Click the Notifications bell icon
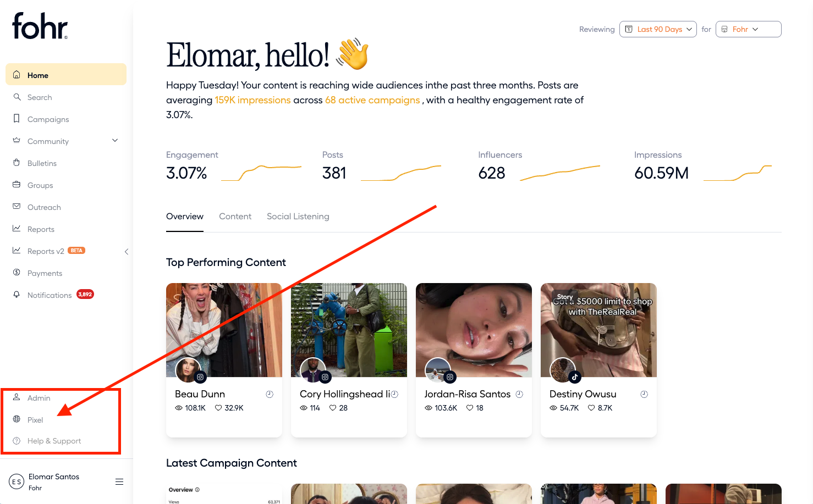 [17, 295]
